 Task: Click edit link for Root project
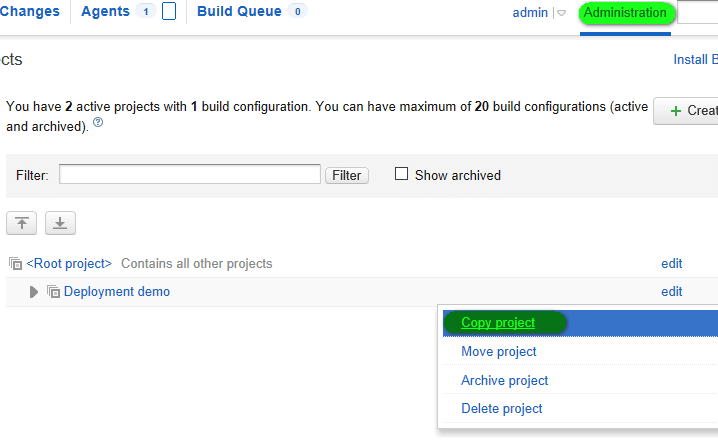coord(671,264)
